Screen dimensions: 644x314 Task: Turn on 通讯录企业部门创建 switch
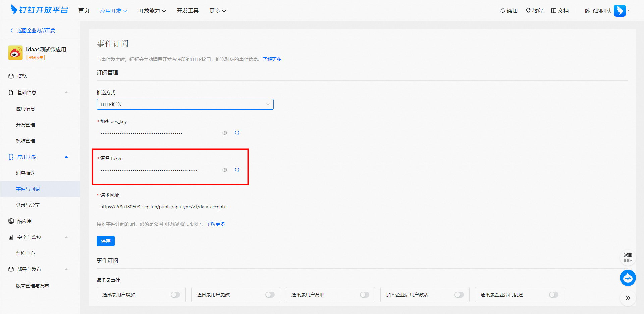point(553,295)
